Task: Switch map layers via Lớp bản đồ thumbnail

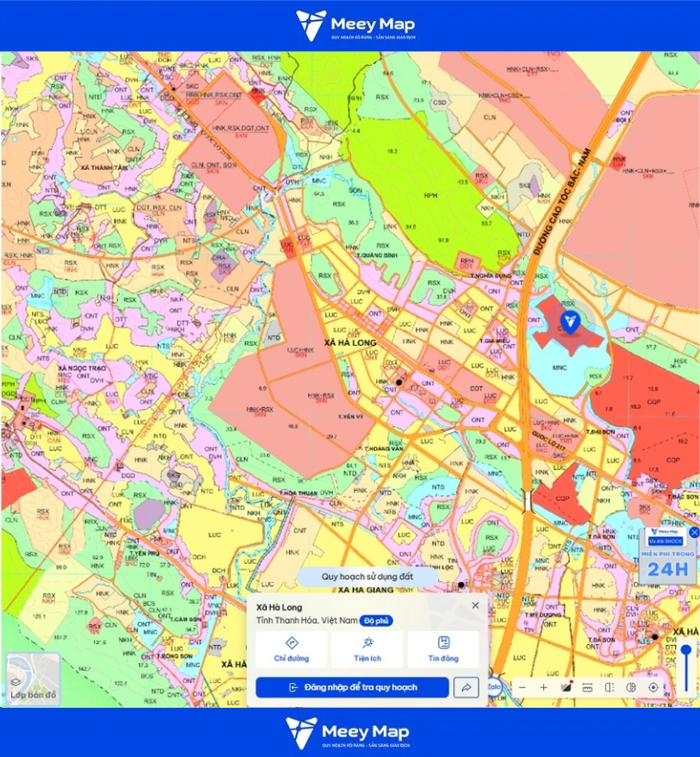Action: click(34, 678)
